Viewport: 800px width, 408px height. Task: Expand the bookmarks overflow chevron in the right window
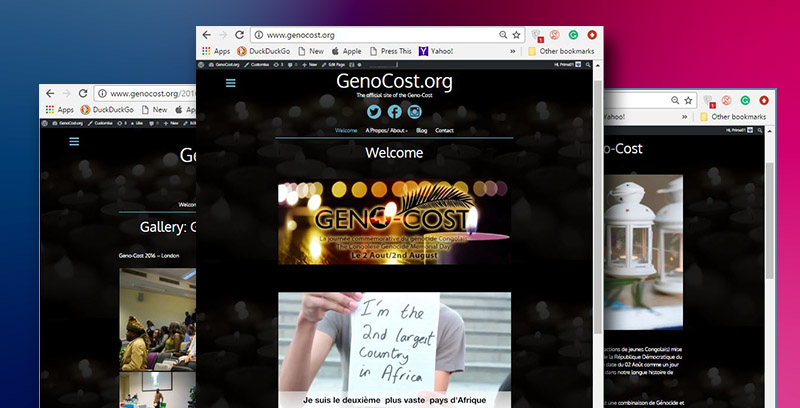point(685,117)
